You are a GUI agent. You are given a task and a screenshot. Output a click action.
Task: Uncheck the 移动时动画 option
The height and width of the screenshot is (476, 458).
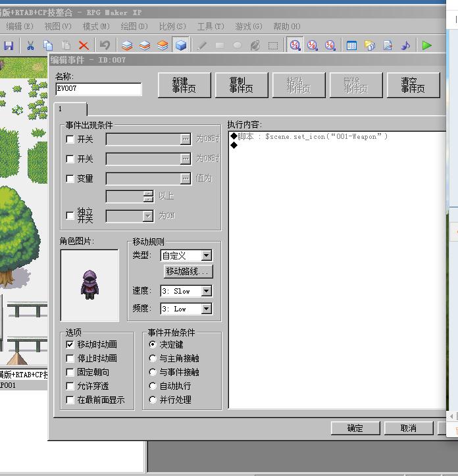[x=70, y=344]
